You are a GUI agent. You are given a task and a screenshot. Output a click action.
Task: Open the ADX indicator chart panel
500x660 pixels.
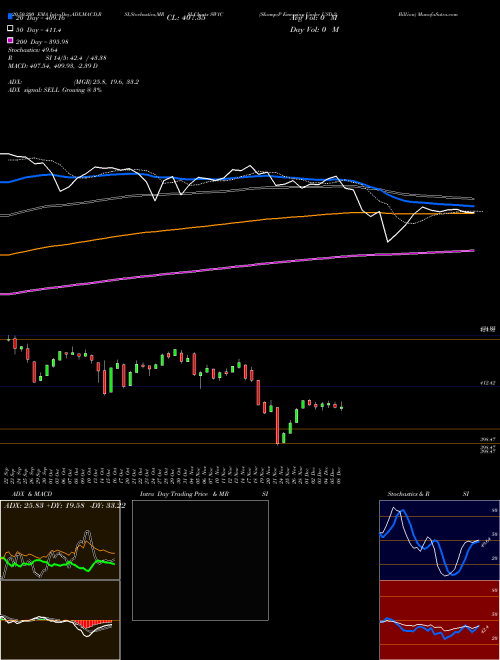click(x=60, y=540)
